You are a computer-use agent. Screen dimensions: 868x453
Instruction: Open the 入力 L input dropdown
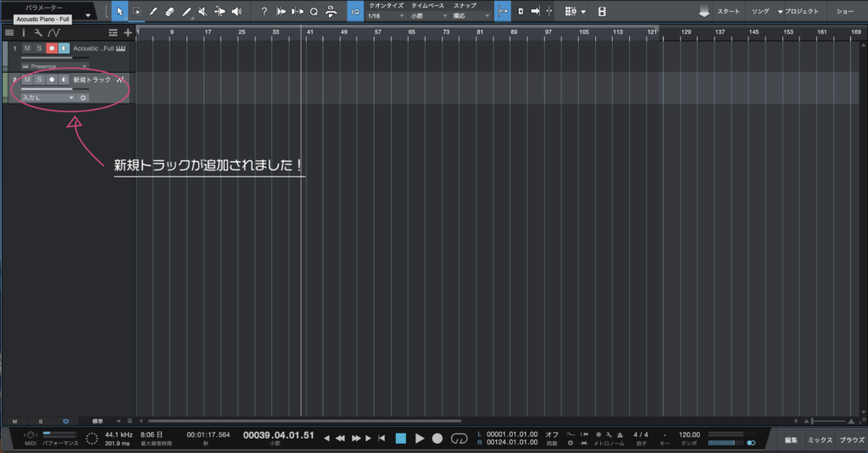pos(48,98)
